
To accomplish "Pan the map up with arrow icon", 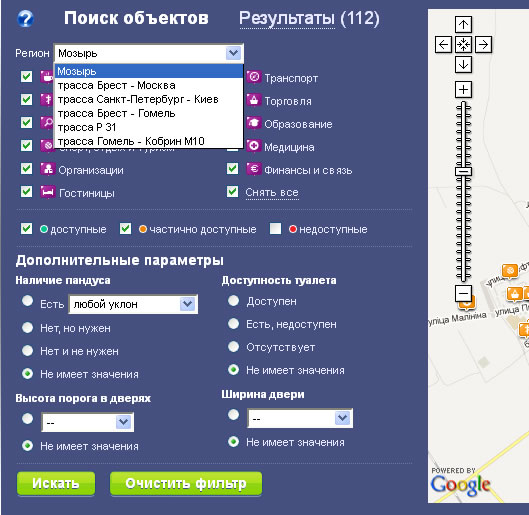I will pyautogui.click(x=463, y=25).
